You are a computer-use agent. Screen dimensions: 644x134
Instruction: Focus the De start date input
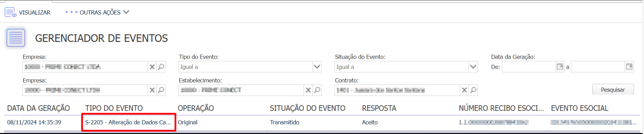pos(529,67)
